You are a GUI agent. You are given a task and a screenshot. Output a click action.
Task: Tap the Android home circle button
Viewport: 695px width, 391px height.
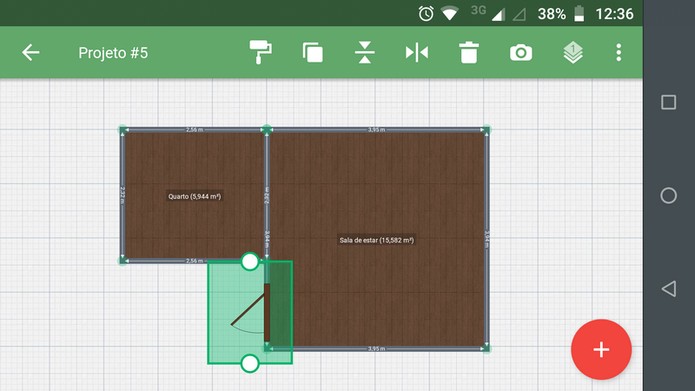tap(668, 196)
